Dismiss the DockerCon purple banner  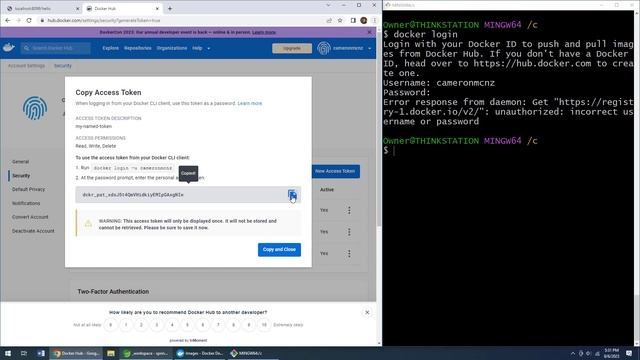point(369,32)
